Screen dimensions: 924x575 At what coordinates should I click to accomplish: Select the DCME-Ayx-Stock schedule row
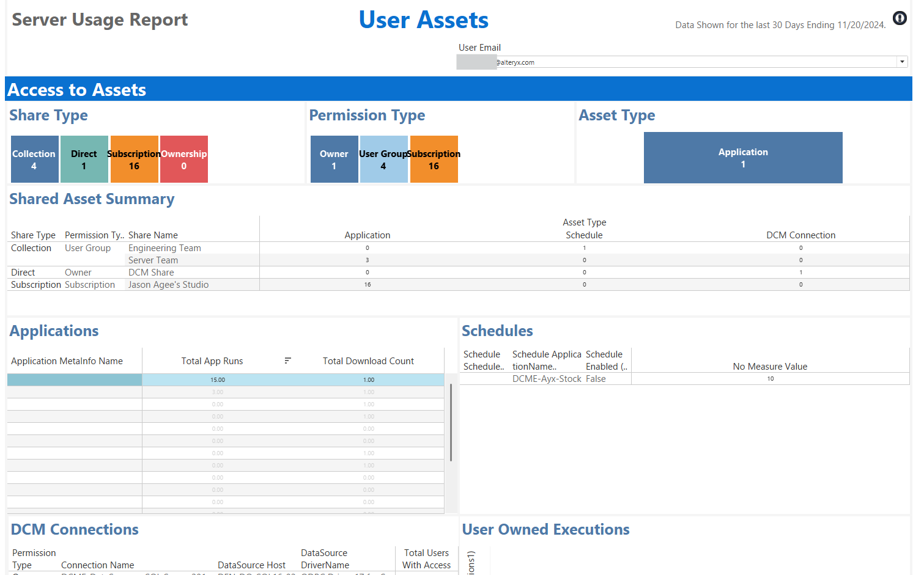(x=546, y=378)
